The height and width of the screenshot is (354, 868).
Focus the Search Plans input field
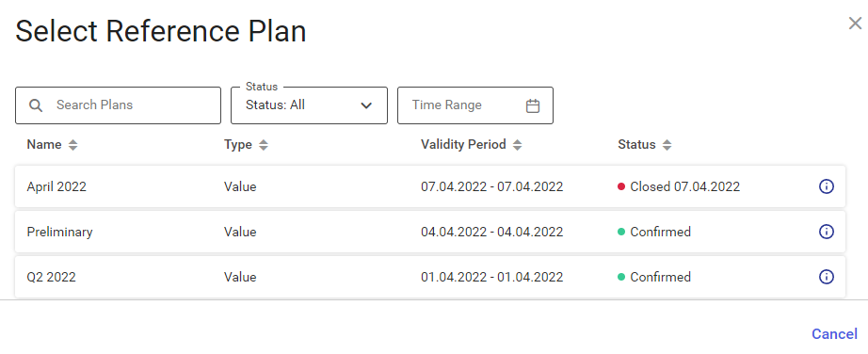click(118, 105)
